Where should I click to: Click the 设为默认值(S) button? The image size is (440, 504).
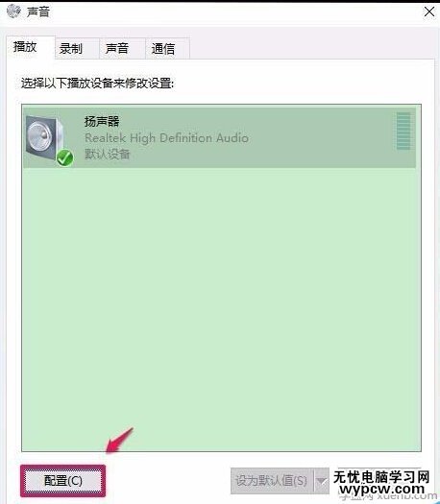[272, 481]
